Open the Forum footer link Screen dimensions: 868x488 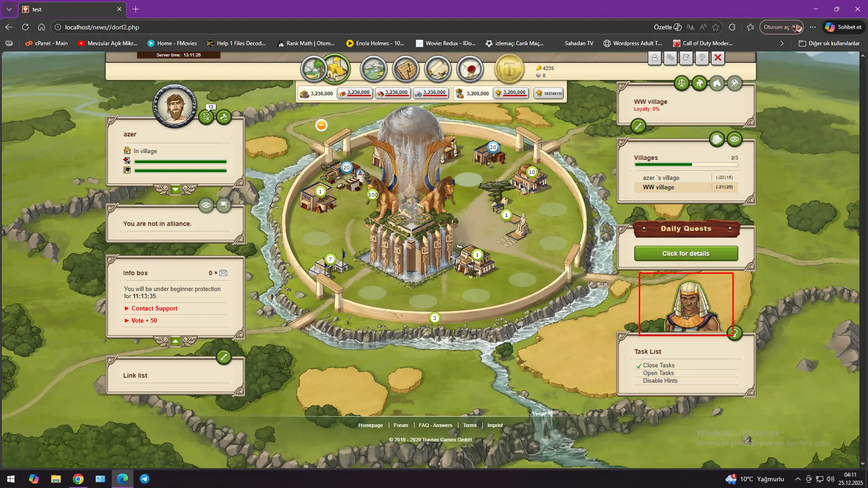click(401, 425)
